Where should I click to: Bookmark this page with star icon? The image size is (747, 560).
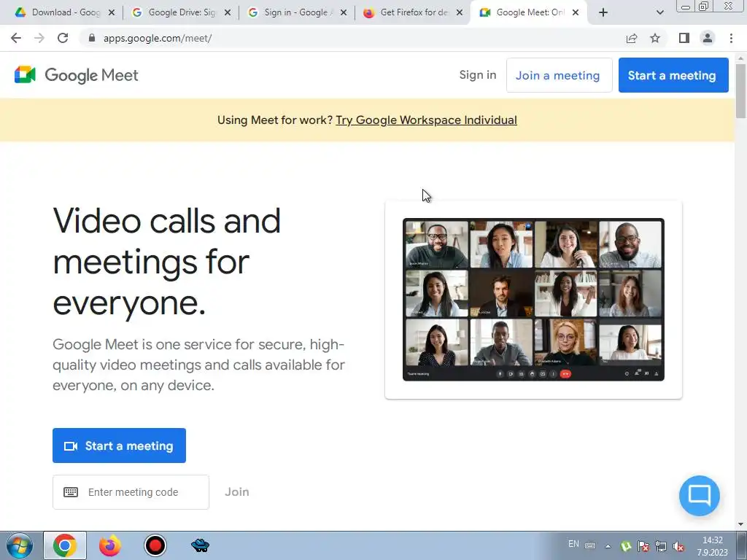[x=655, y=38]
